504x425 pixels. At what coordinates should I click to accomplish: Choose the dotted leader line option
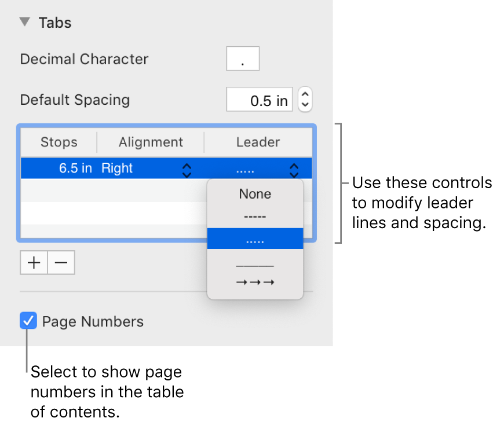[255, 239]
